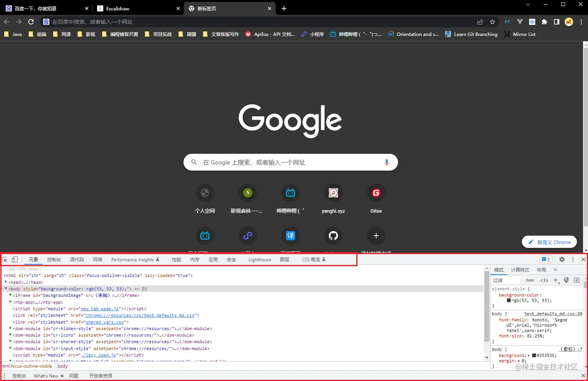Switch to the 网络 DevTools tab
The height and width of the screenshot is (381, 588).
pos(97,259)
